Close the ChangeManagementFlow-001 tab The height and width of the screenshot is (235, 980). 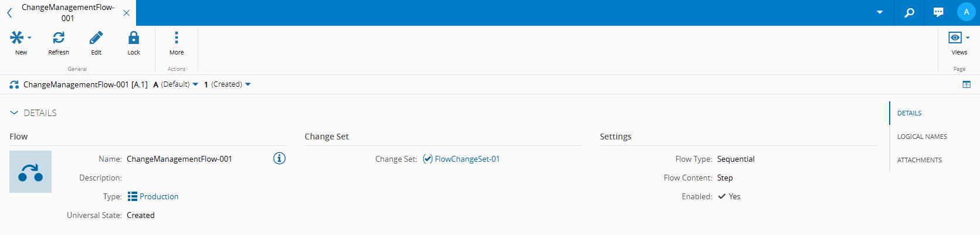pyautogui.click(x=127, y=13)
